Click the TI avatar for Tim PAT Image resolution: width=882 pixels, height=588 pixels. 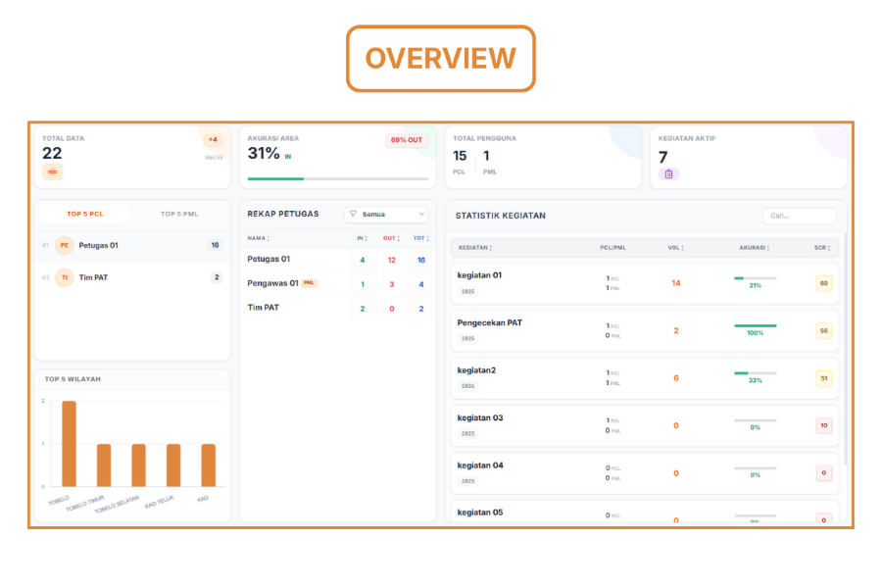(x=64, y=277)
